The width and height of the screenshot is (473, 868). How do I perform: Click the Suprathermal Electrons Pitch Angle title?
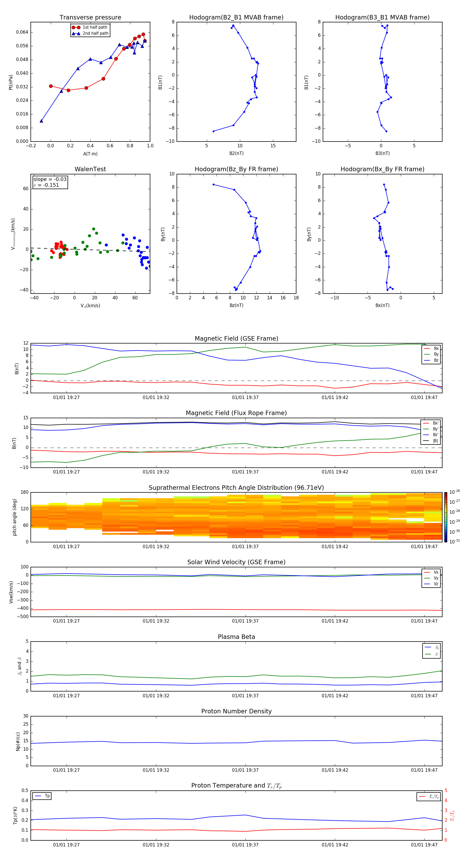[236, 488]
